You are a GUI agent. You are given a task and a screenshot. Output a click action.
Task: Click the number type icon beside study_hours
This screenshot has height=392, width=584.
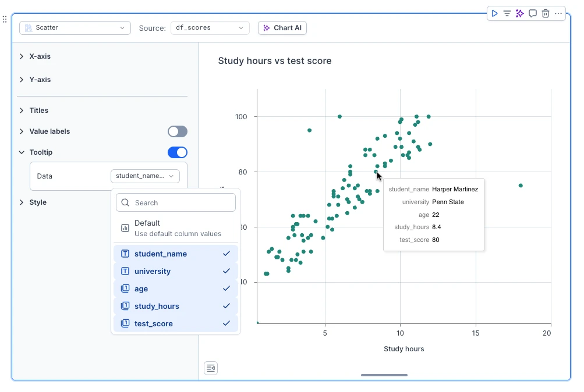125,306
